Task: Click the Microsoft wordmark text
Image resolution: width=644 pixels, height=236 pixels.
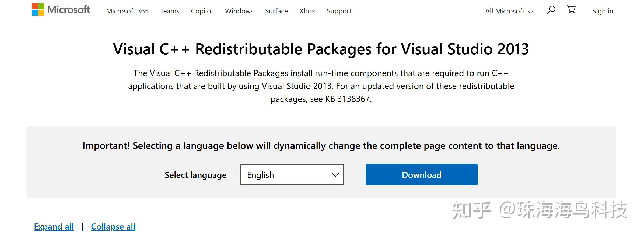Action: (69, 10)
